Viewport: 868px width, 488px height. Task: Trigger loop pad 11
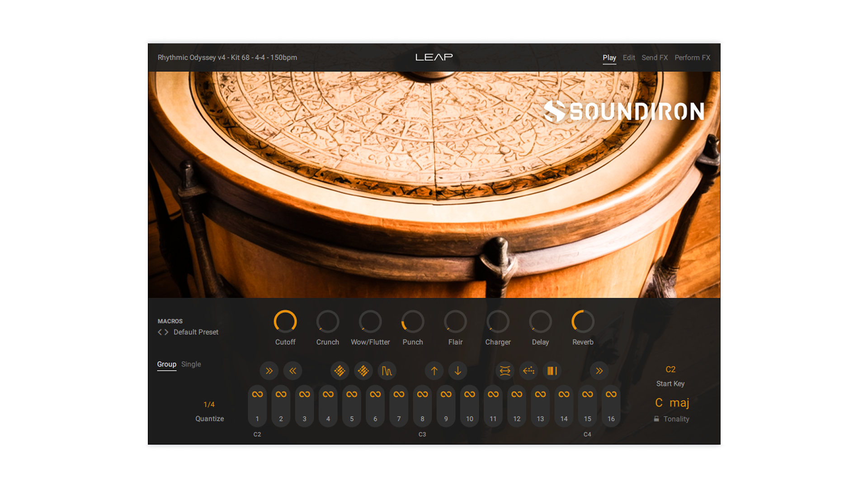pyautogui.click(x=493, y=406)
